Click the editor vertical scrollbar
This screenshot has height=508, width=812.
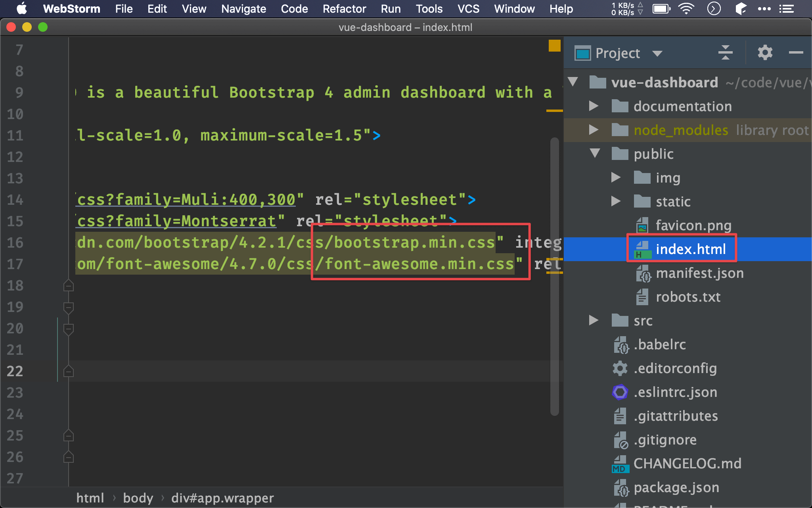point(554,277)
